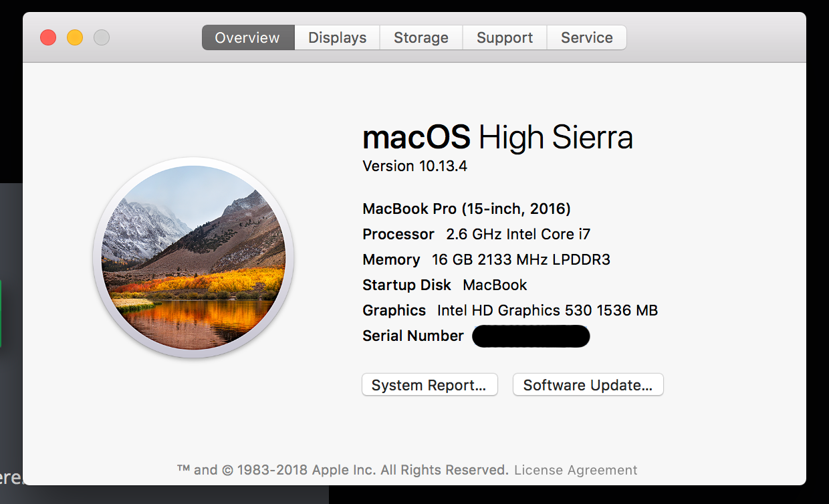Screen dimensions: 829x504
Task: Open the Support tab
Action: point(505,37)
